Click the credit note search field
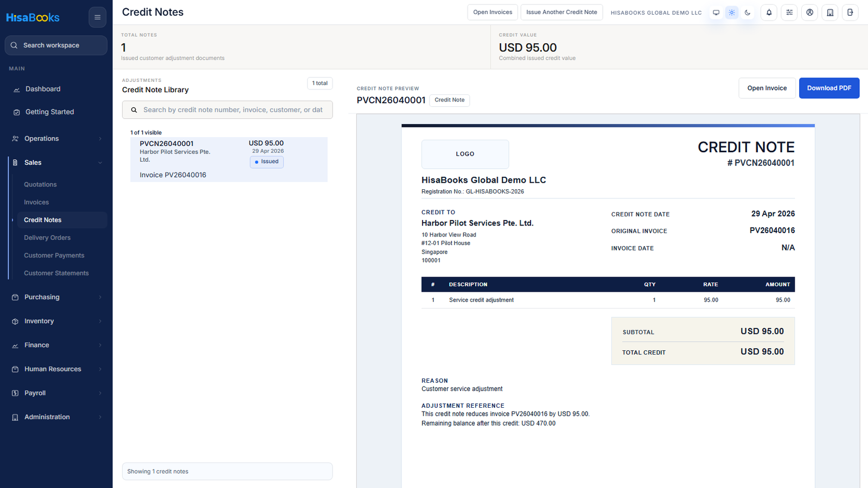This screenshot has height=488, width=868. tap(227, 110)
